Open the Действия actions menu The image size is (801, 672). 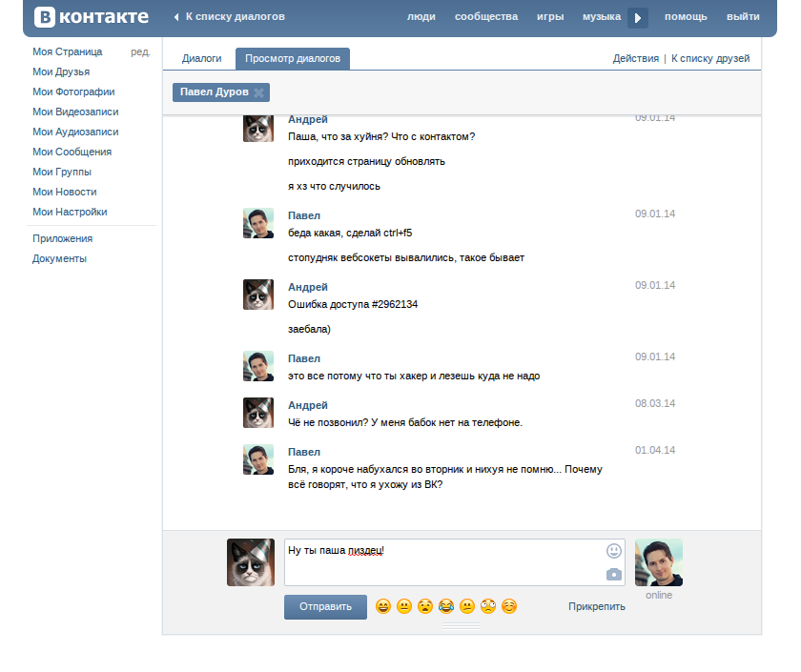(x=635, y=59)
